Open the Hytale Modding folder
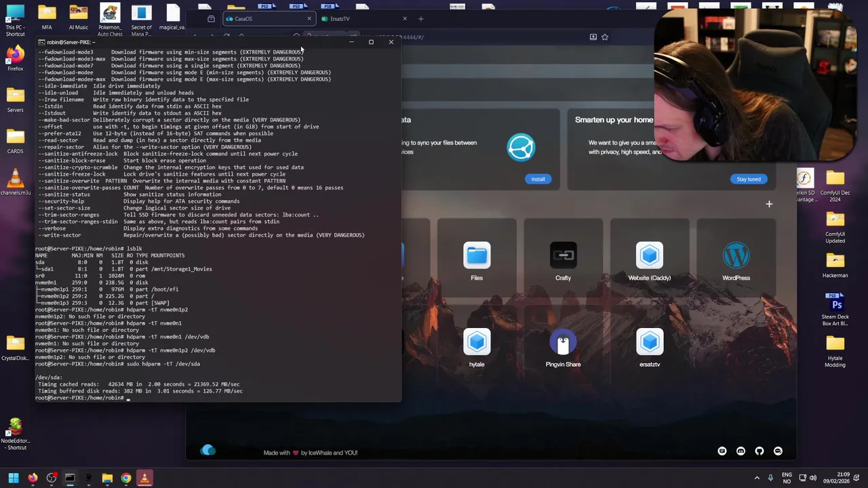The height and width of the screenshot is (488, 868). pyautogui.click(x=835, y=351)
